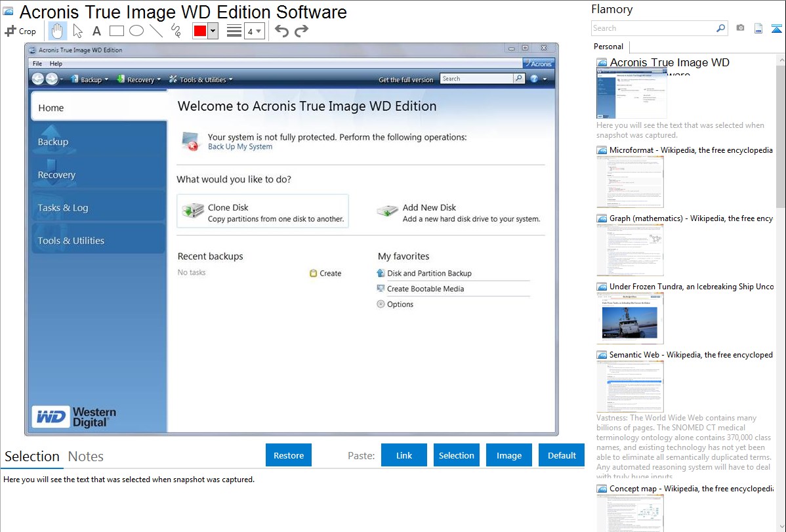Open the Help menu in Acronis
Viewport: 786px width, 532px height.
pyautogui.click(x=56, y=64)
